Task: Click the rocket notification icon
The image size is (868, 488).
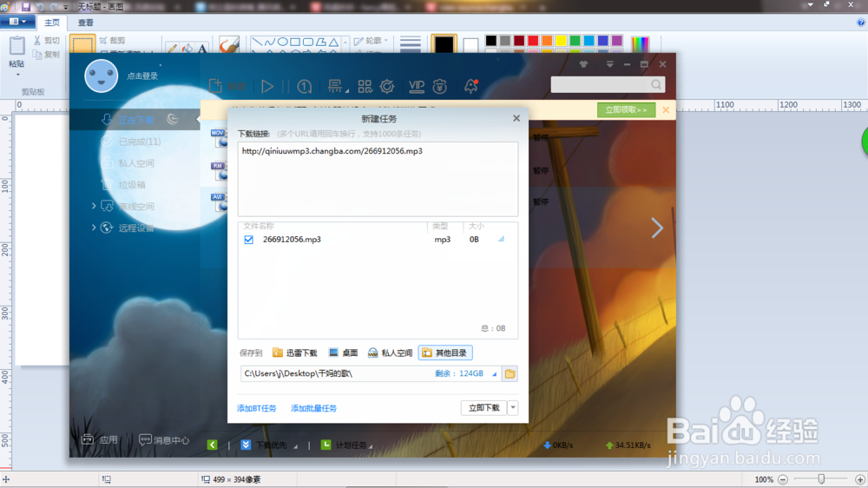Action: pyautogui.click(x=471, y=86)
